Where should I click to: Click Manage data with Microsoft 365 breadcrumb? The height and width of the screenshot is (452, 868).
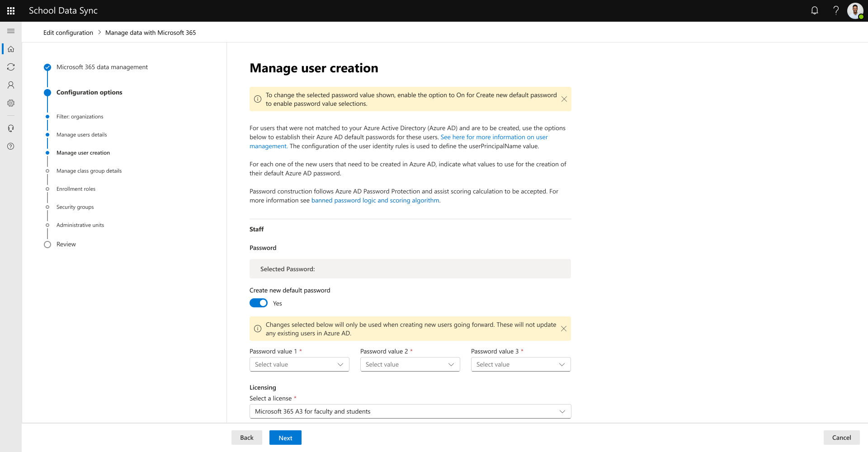[151, 33]
